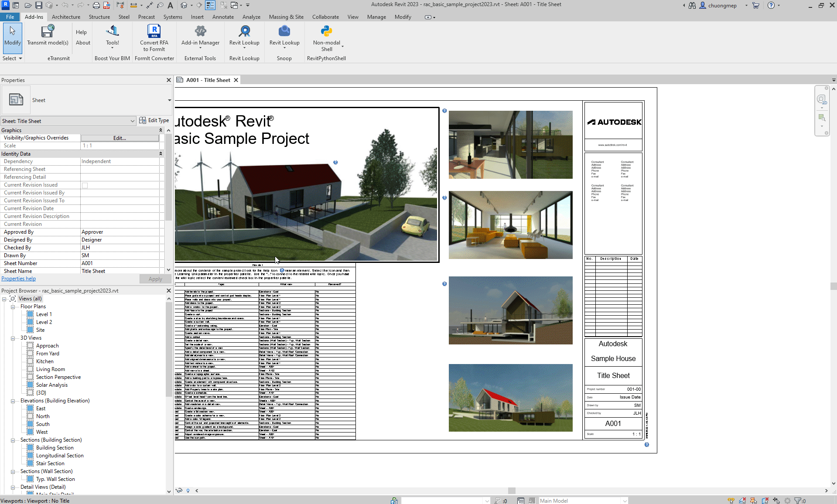Collapse the Floor Plans tree node
The height and width of the screenshot is (504, 837).
coord(13,306)
